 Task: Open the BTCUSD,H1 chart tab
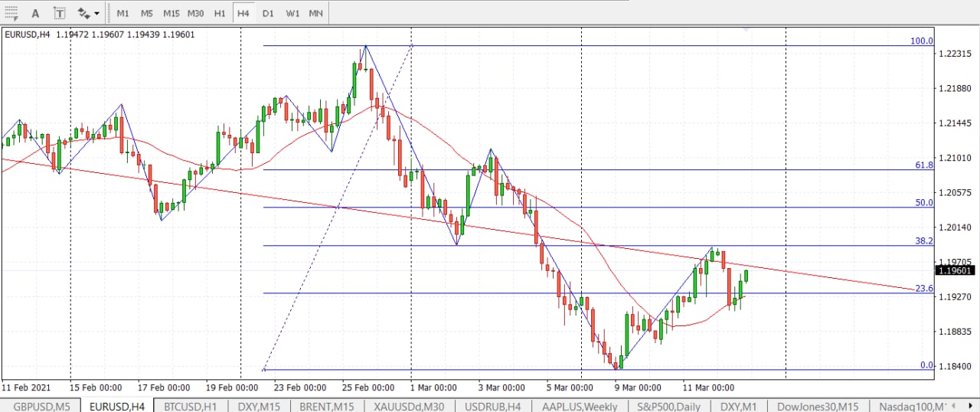[191, 406]
